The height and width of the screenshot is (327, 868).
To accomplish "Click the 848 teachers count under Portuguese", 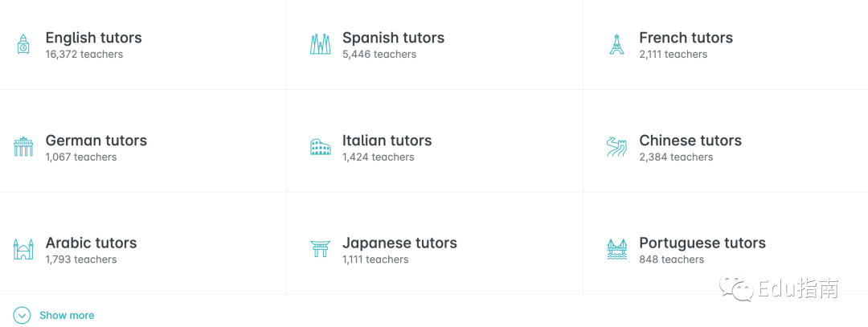I will pyautogui.click(x=671, y=260).
